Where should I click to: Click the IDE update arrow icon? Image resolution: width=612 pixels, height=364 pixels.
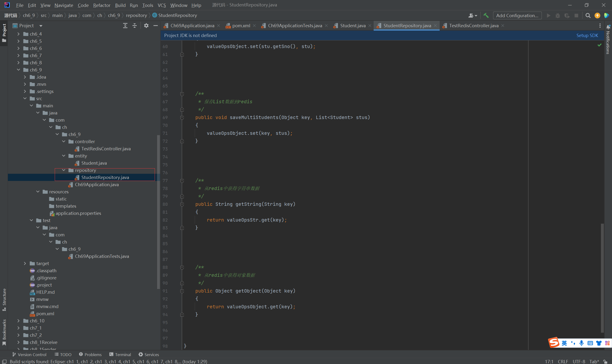tap(597, 16)
